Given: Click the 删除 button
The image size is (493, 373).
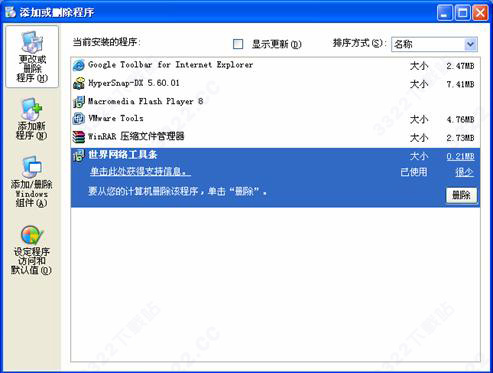Looking at the screenshot, I should click(x=461, y=195).
